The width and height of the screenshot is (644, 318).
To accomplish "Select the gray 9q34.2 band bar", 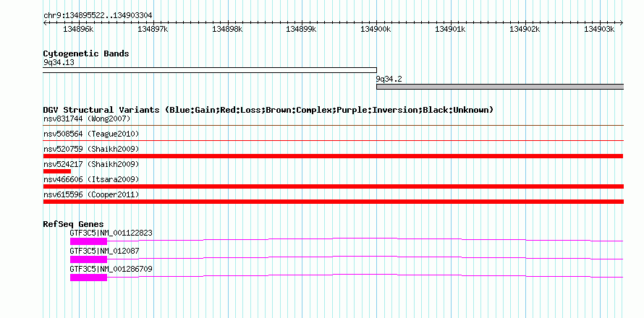I will pos(500,87).
